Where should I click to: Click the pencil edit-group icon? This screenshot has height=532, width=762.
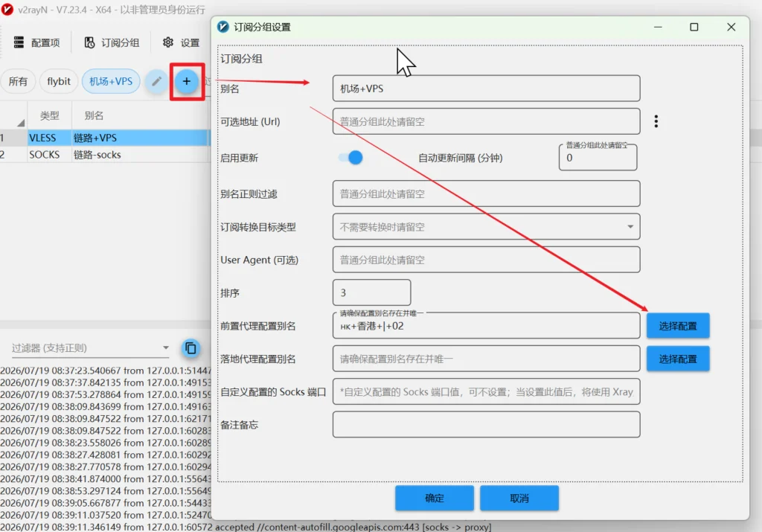pos(156,81)
